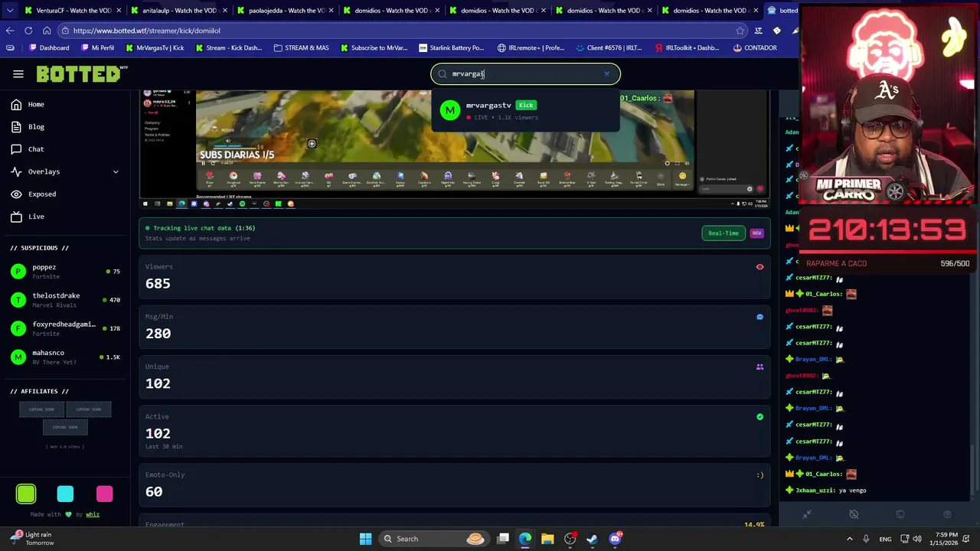Open the CONTADOR bookmark

coord(754,47)
